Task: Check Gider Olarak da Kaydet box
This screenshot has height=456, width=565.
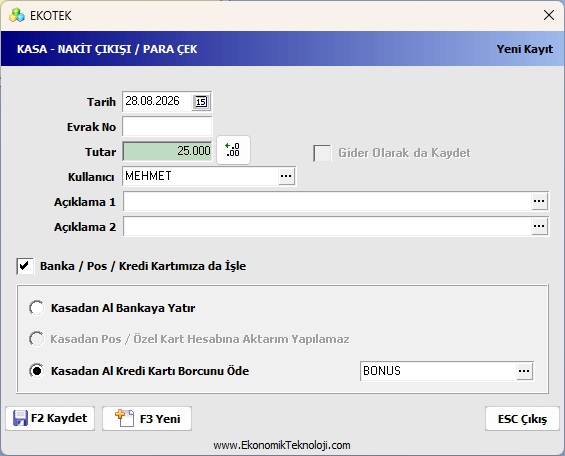Action: 322,153
